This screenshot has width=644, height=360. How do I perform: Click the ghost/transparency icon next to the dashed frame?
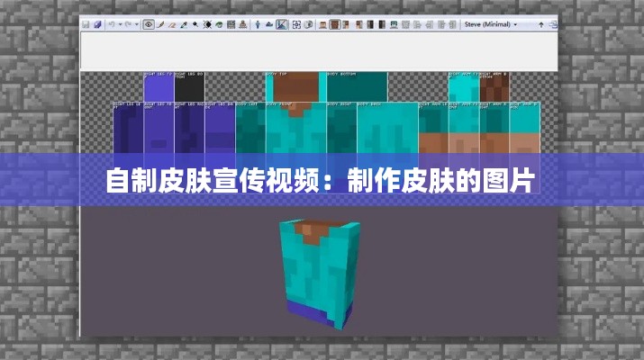pos(308,24)
